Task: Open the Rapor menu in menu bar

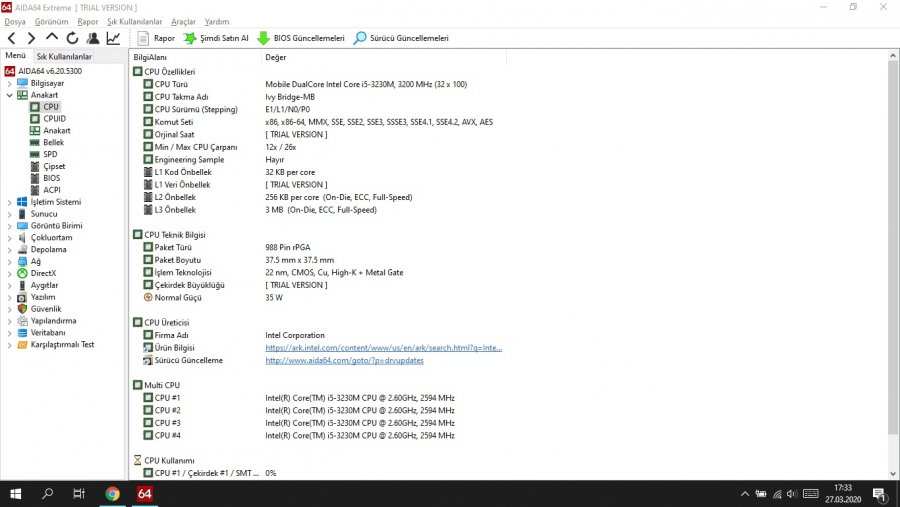Action: click(88, 22)
